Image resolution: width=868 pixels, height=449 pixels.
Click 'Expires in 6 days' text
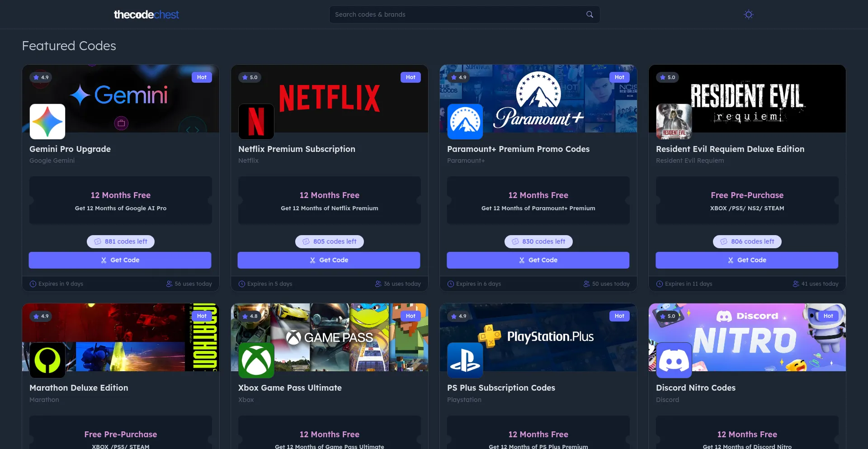pos(478,284)
